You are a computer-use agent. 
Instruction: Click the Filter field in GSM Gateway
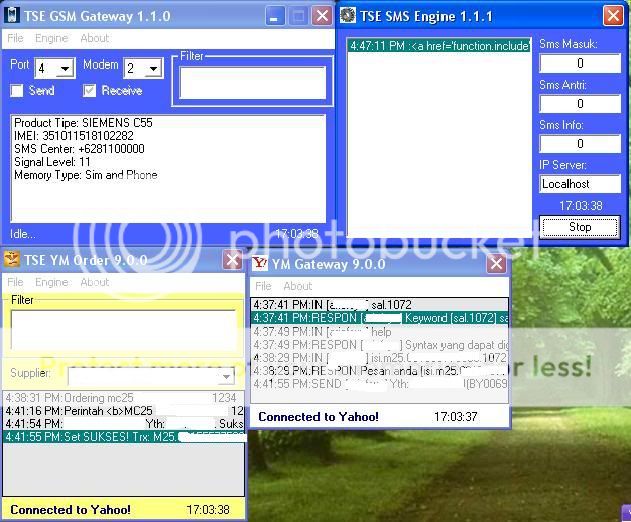tap(253, 83)
